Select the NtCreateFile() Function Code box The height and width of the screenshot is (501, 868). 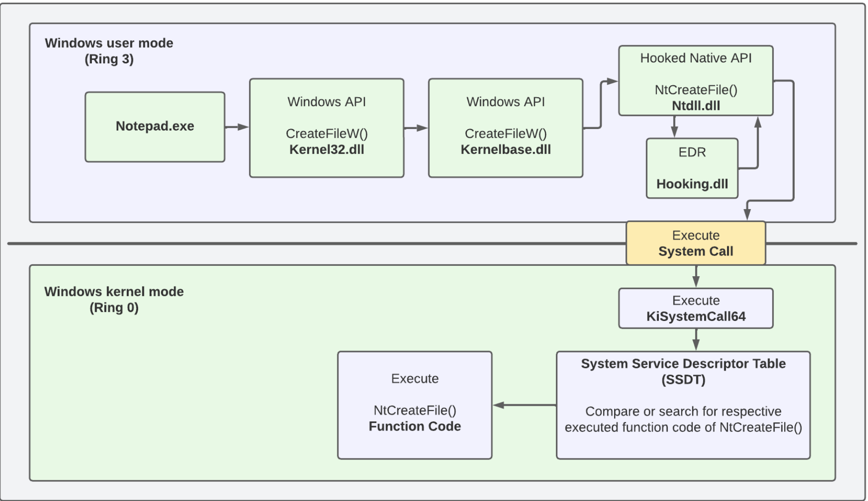click(x=414, y=405)
